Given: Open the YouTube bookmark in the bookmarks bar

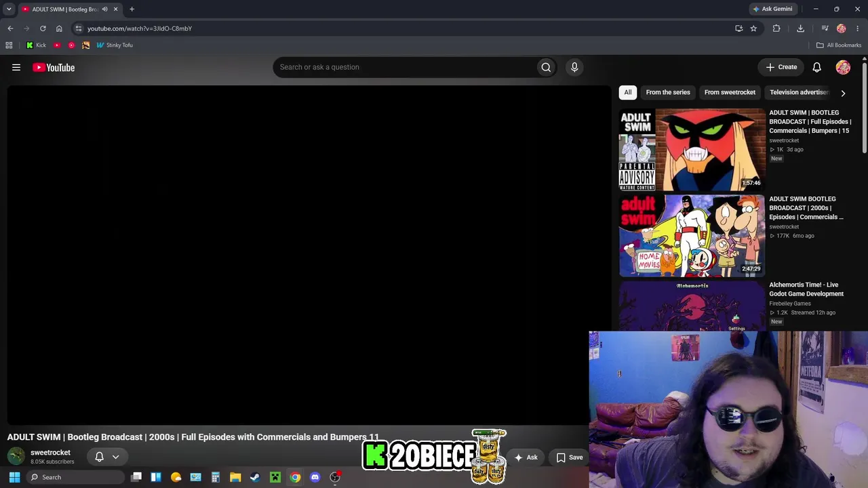Looking at the screenshot, I should (57, 45).
